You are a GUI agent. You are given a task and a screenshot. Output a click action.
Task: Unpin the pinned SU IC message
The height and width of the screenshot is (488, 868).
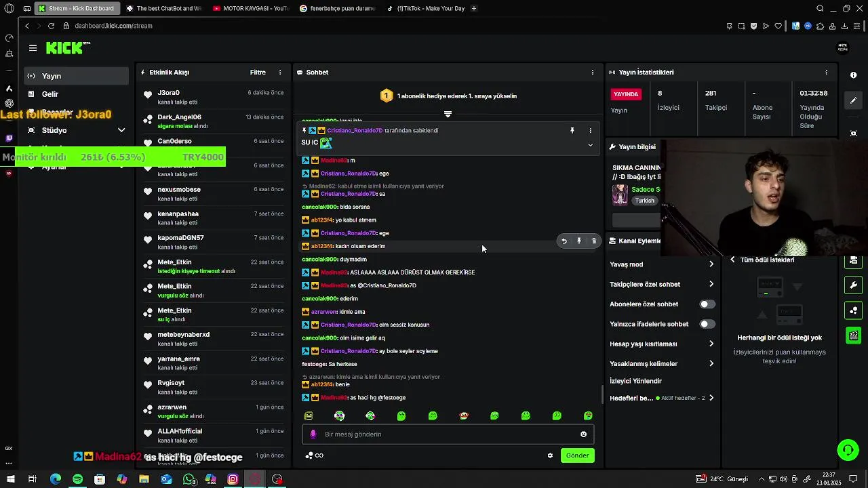572,130
